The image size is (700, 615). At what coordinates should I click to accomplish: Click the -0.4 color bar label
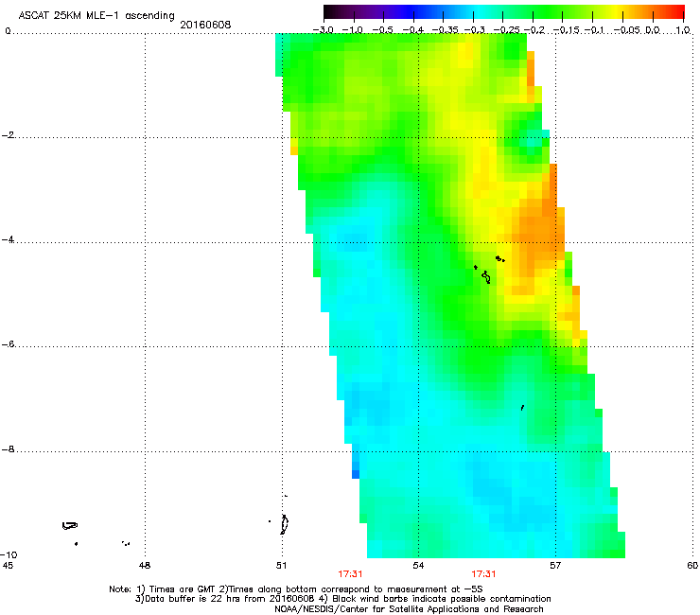point(413,30)
